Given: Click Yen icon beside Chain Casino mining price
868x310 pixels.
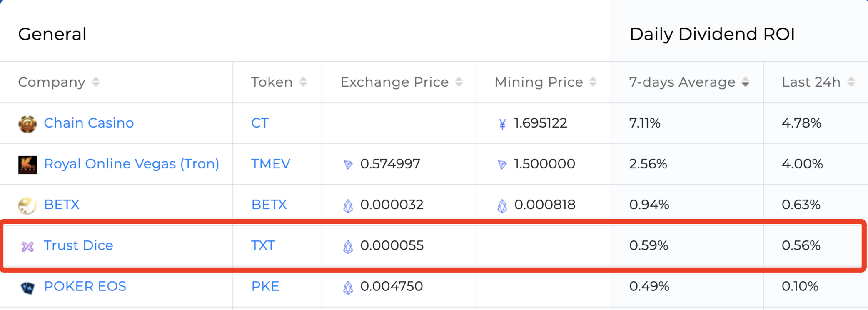Looking at the screenshot, I should pos(502,124).
